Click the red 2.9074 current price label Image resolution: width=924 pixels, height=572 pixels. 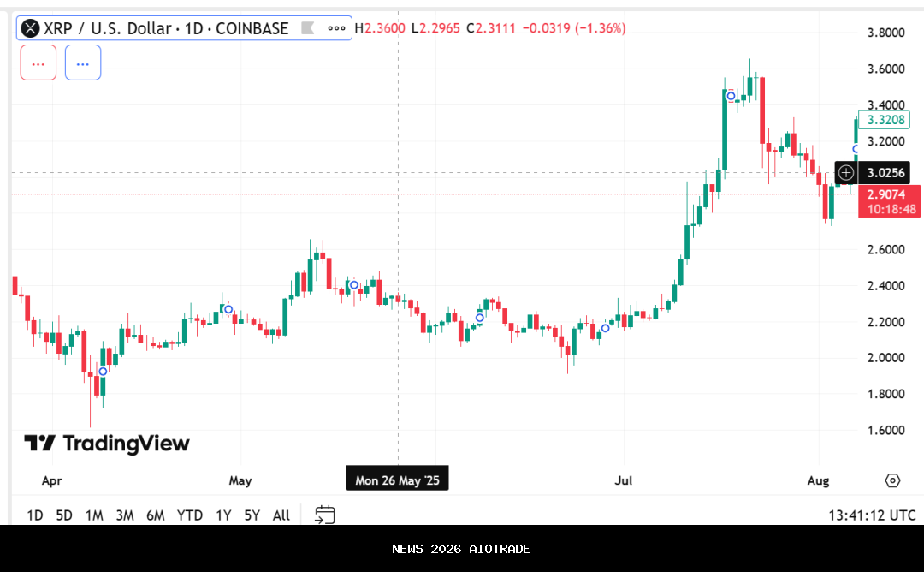coord(889,202)
